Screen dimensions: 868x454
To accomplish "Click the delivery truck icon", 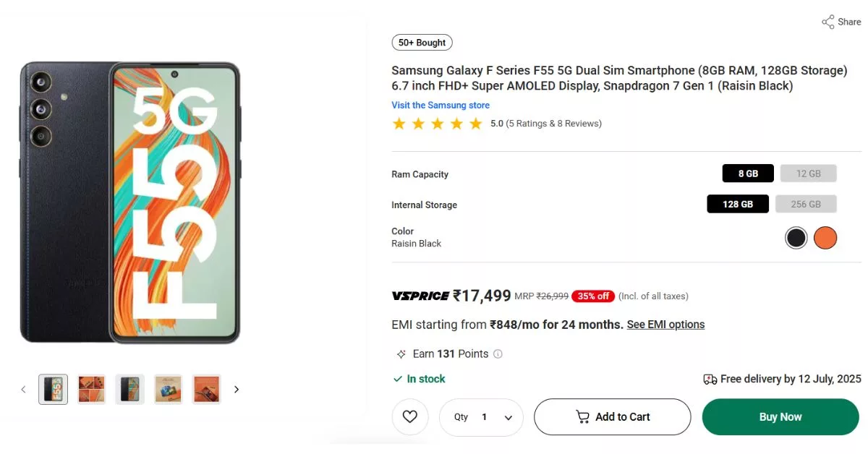I will 711,378.
